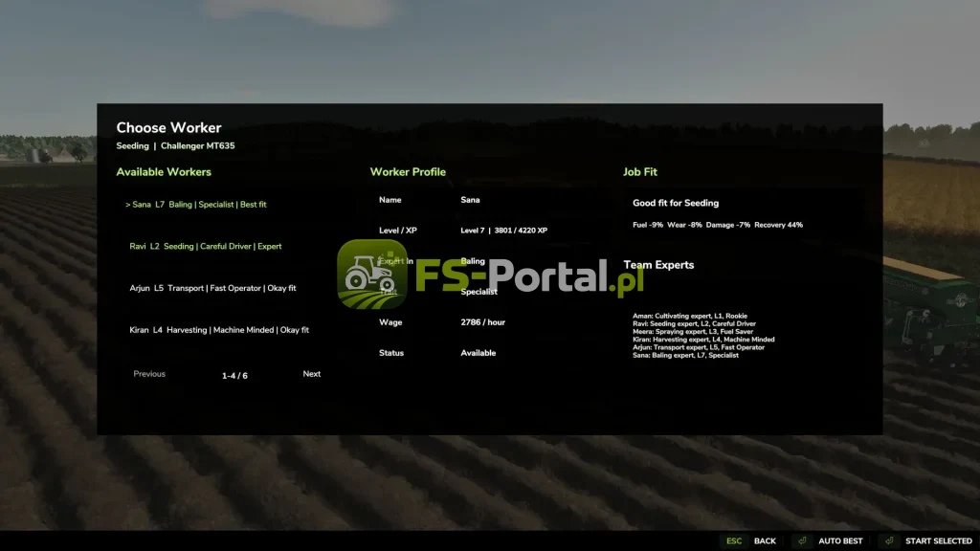
Task: Click the Aman: Cultivating expert line
Action: tap(690, 316)
